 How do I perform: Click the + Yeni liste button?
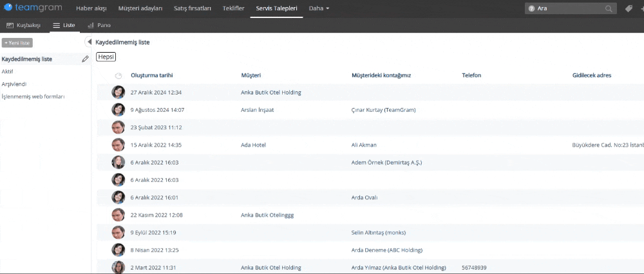tap(17, 42)
